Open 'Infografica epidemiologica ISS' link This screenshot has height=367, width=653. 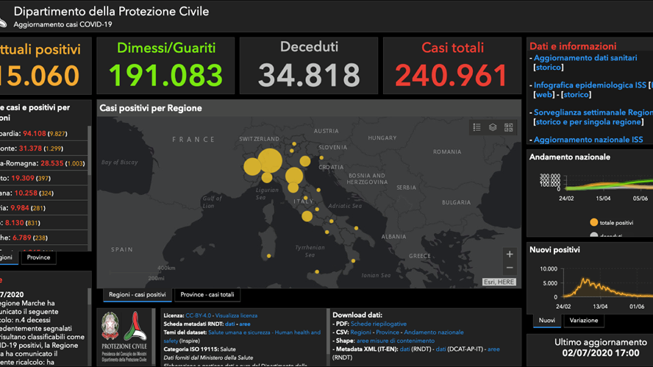click(590, 85)
